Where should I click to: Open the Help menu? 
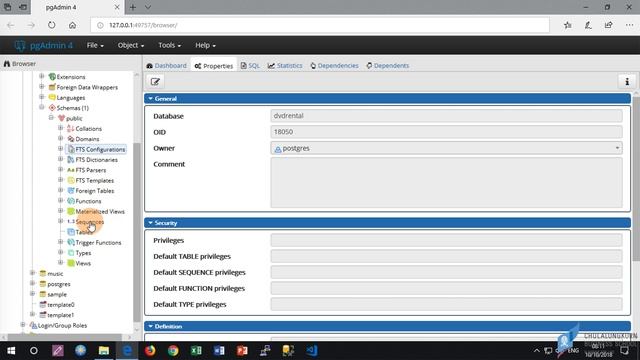(x=205, y=45)
